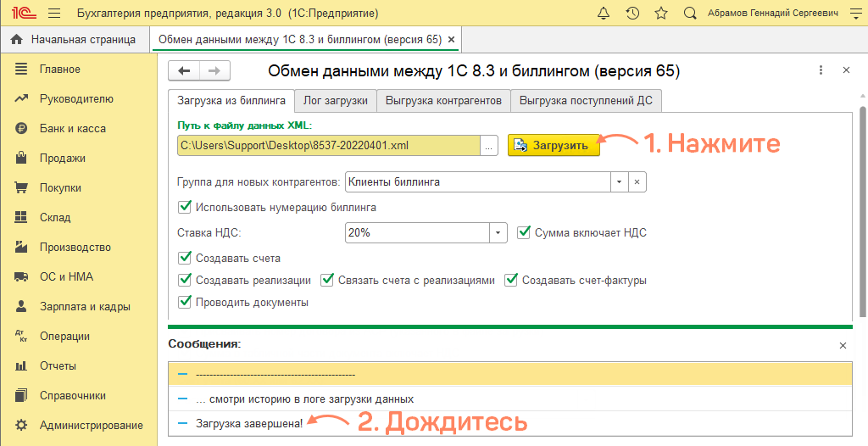Switch to Выгрузка контрагентов tab
The image size is (868, 446).
pos(443,101)
